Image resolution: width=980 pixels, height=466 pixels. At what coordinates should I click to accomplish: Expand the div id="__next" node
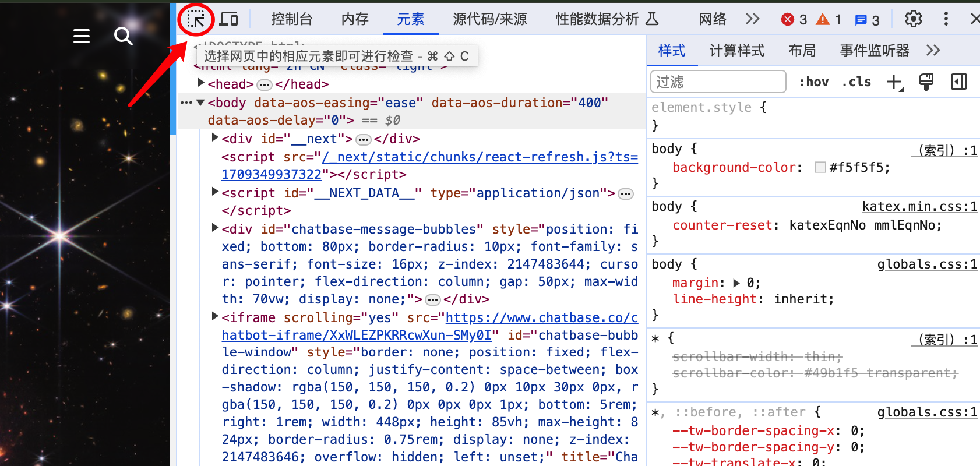215,137
